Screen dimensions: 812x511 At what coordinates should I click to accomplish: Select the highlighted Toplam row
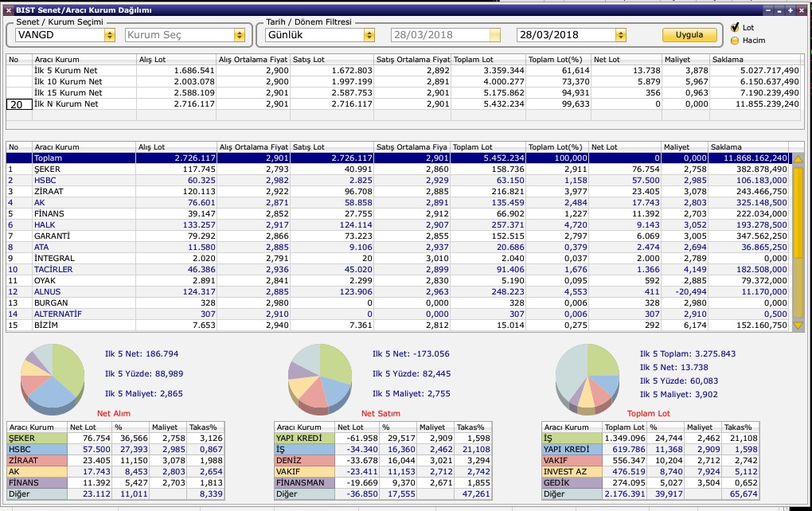(x=398, y=158)
